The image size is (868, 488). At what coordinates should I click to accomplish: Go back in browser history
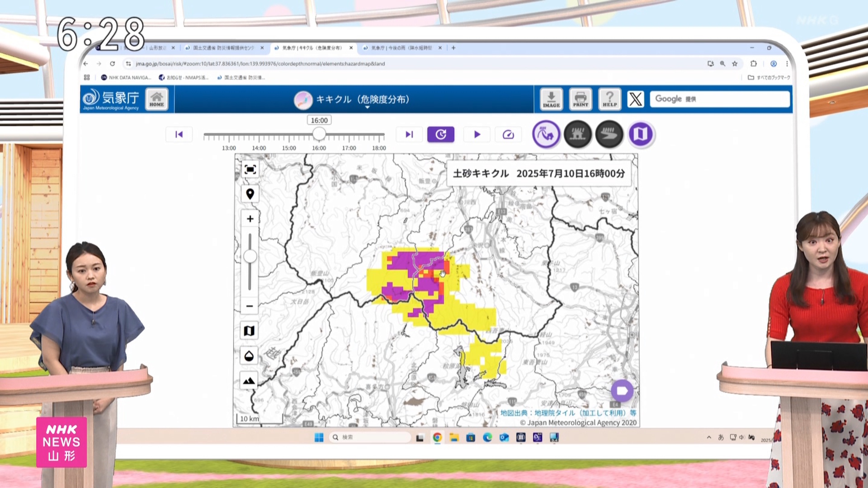85,64
